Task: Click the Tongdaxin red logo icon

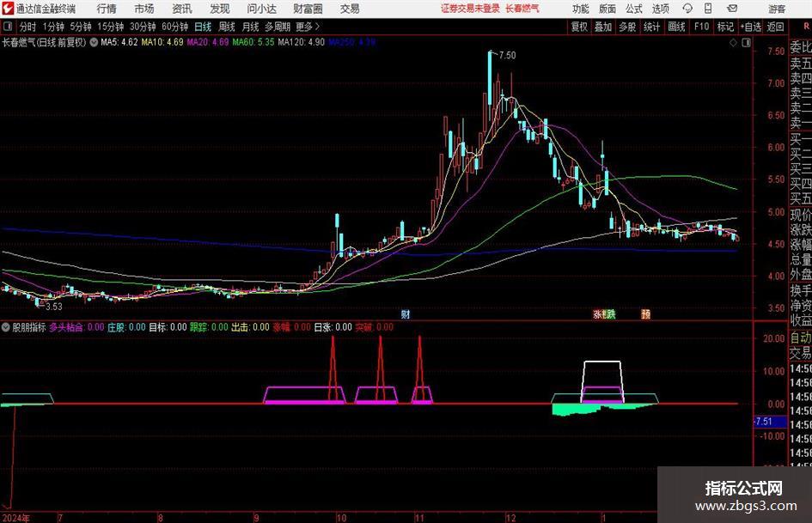Action: [x=8, y=9]
